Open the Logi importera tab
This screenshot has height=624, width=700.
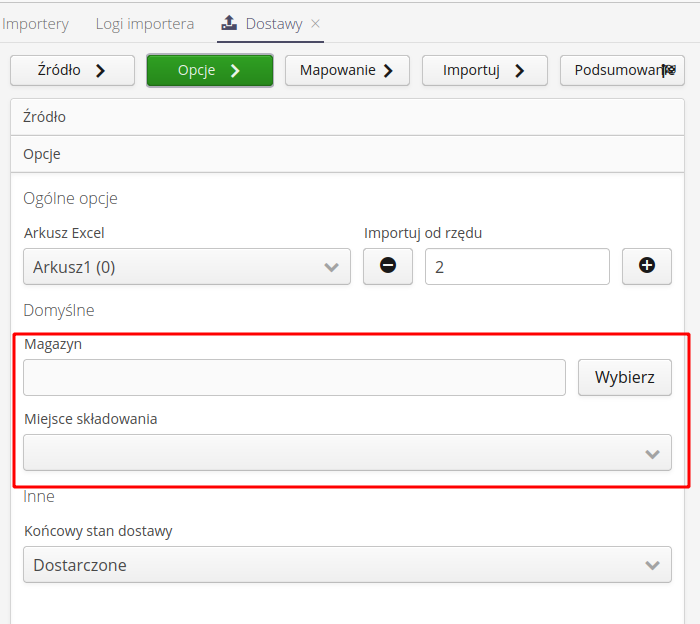[145, 23]
